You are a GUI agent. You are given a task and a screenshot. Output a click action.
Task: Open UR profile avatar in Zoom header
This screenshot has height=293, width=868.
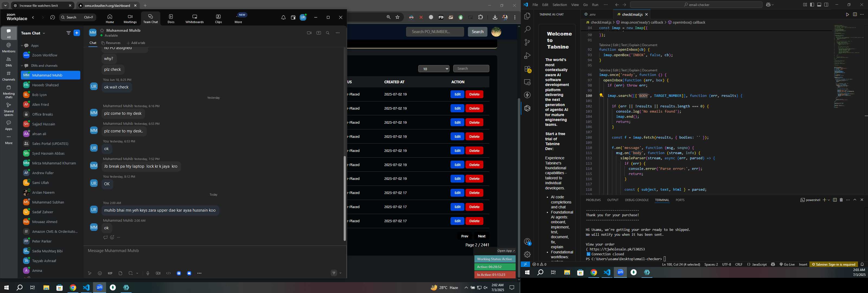(x=303, y=18)
